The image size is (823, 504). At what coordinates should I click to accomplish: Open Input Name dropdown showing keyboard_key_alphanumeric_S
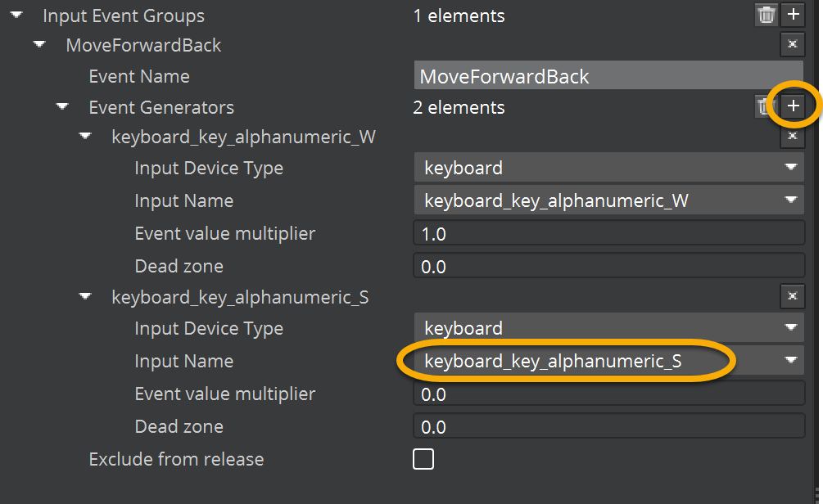pyautogui.click(x=608, y=361)
